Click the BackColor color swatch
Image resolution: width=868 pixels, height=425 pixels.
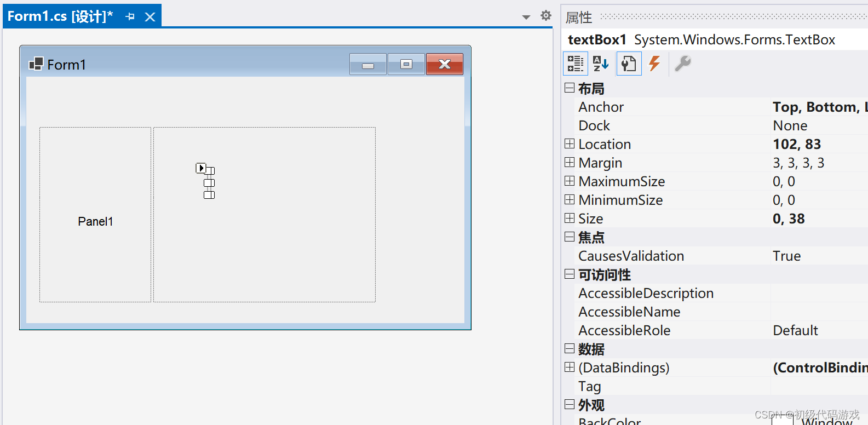pos(783,420)
